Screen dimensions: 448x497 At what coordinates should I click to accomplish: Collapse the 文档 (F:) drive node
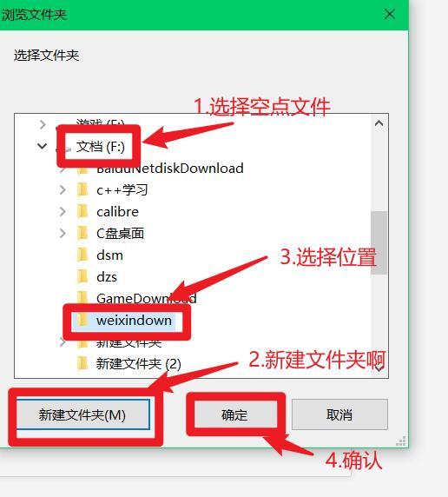coord(43,146)
